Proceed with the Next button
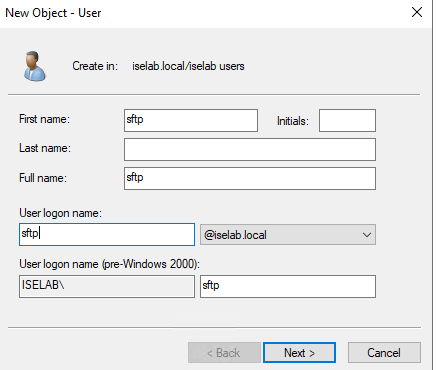Screen dimensions: 437x370 coord(299,353)
